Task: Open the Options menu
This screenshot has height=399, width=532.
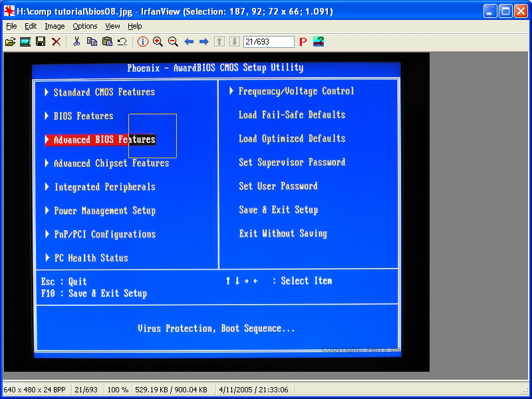Action: click(85, 26)
